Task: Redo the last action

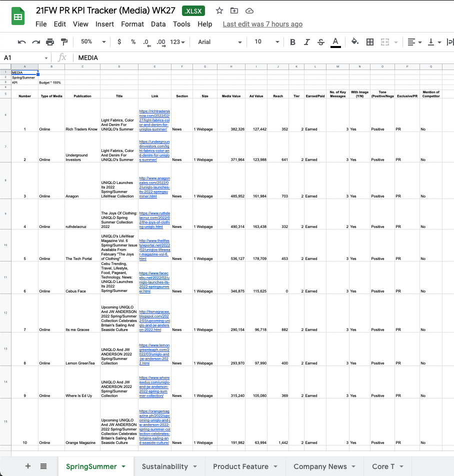Action: click(36, 42)
